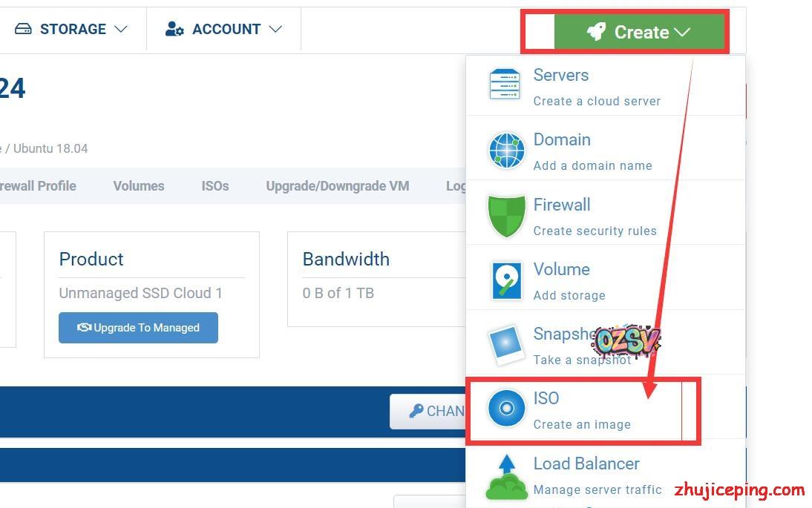The image size is (812, 508).
Task: Open the Firewall Profile tab
Action: 37,186
